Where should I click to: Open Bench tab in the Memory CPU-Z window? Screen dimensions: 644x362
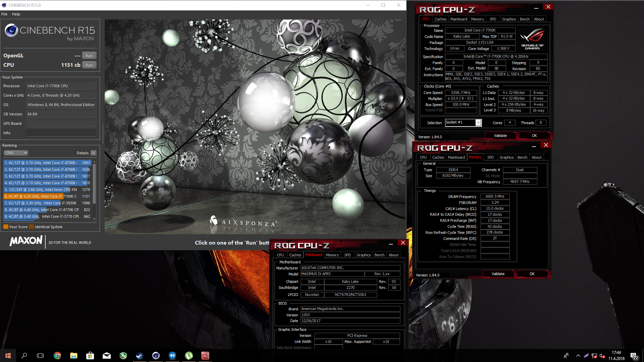[x=522, y=157]
